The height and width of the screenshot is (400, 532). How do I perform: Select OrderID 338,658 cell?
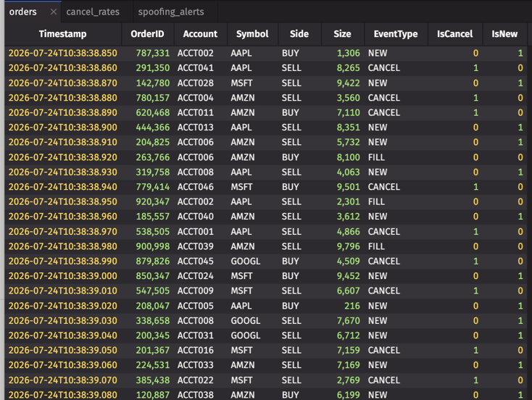click(x=147, y=321)
